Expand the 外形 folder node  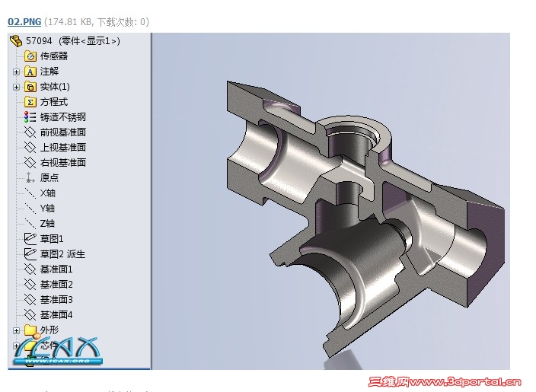(x=16, y=330)
